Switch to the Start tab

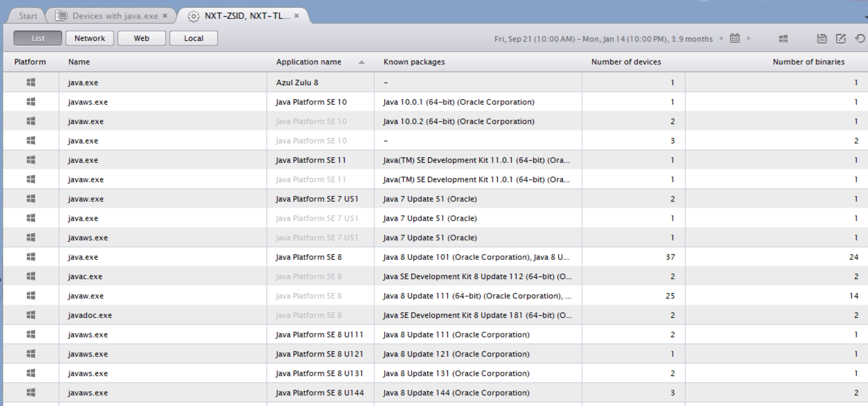[28, 16]
